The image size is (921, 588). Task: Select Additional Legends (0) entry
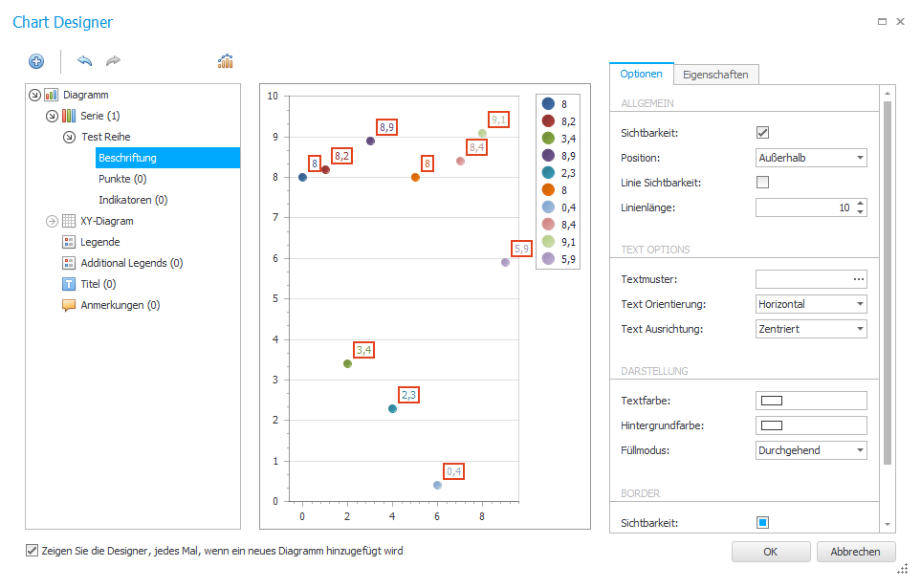132,263
